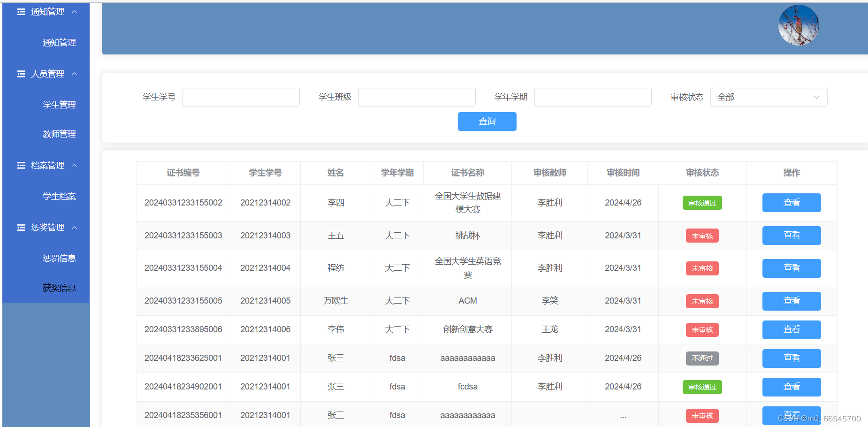This screenshot has height=427, width=868.
Task: Click the 惩奖管理 section menu icon
Action: (21, 228)
